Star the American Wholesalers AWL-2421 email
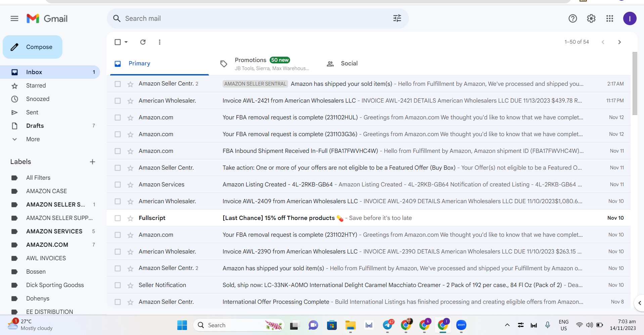The image size is (644, 335). 130,101
